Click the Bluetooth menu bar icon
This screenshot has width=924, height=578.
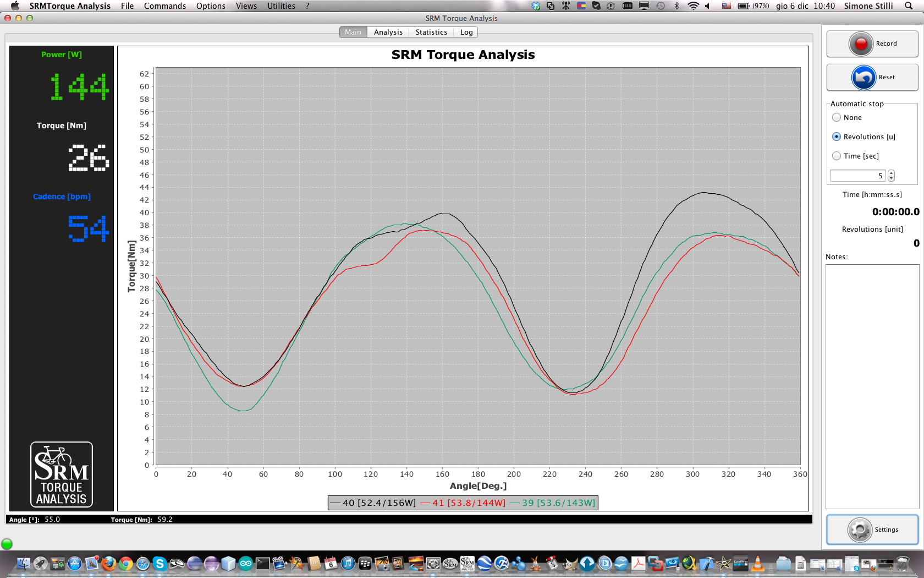click(x=677, y=6)
